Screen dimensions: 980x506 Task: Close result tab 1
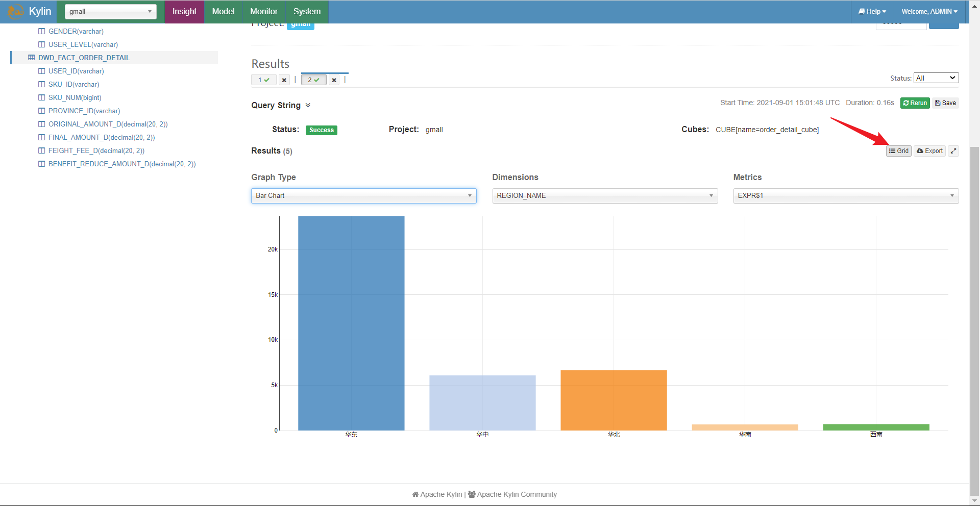(x=284, y=80)
